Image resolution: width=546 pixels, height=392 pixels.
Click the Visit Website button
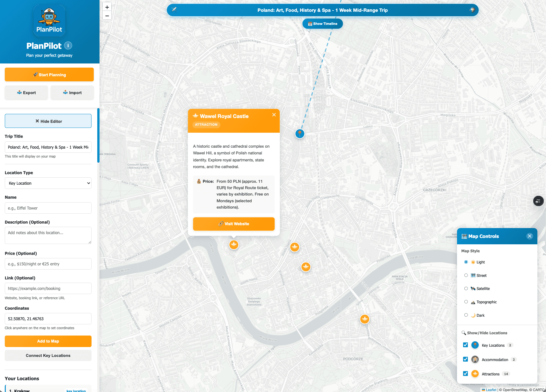[x=234, y=224]
